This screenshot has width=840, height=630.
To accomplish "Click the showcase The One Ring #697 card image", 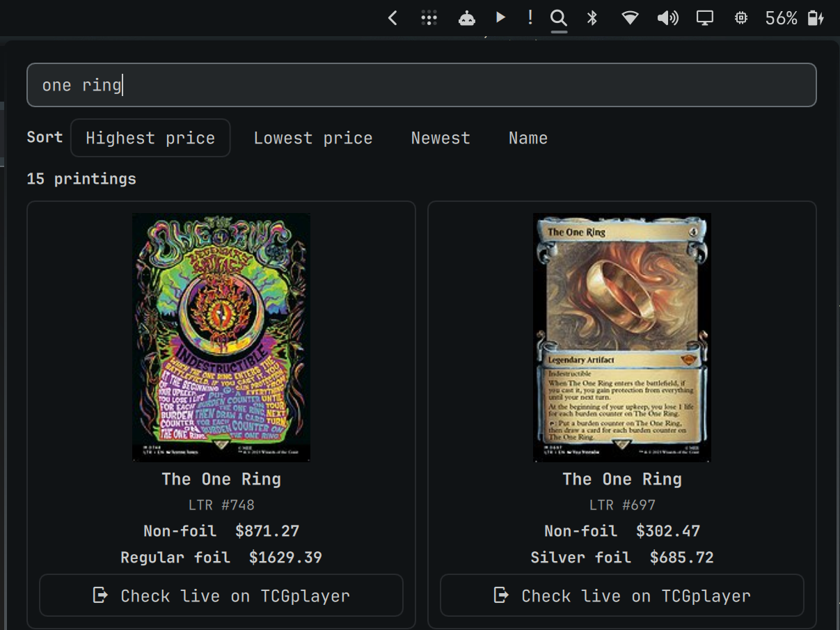I will click(x=622, y=338).
